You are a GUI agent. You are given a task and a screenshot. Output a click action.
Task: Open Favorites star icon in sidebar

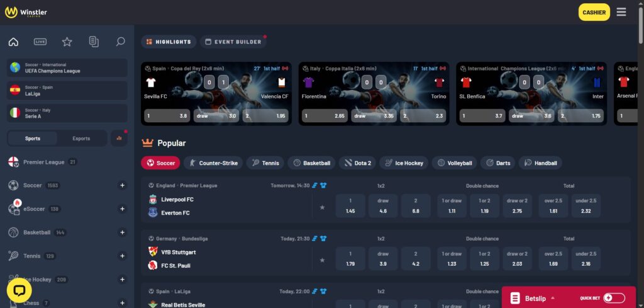[67, 42]
